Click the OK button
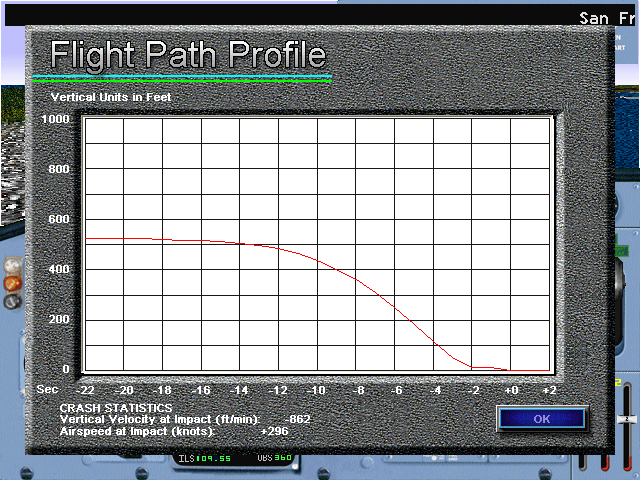Screen dimensions: 640x480 (542, 419)
